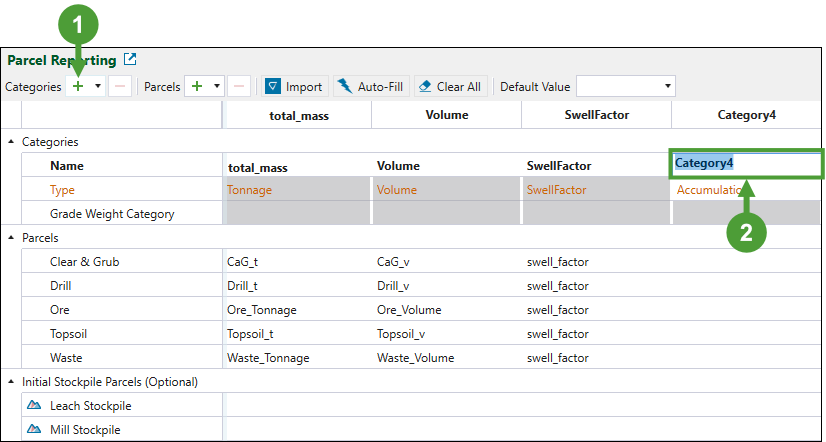The height and width of the screenshot is (442, 826).
Task: Click the Category4 name input field
Action: [x=745, y=163]
